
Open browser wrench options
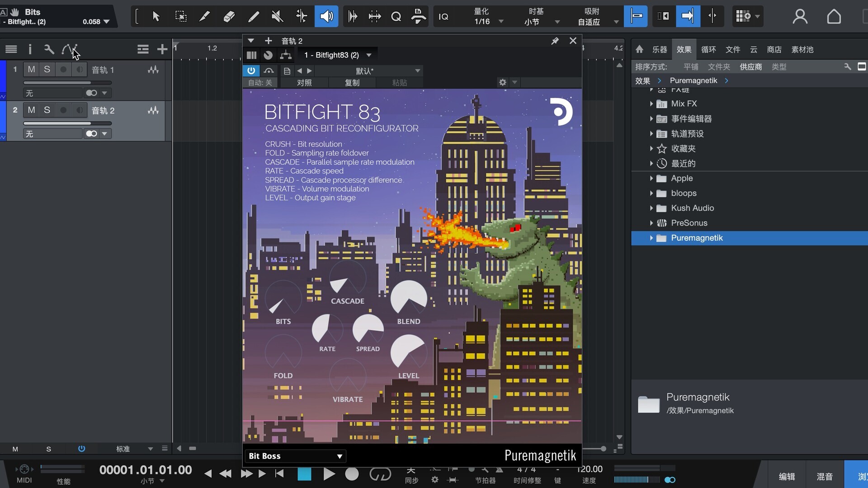pyautogui.click(x=847, y=66)
